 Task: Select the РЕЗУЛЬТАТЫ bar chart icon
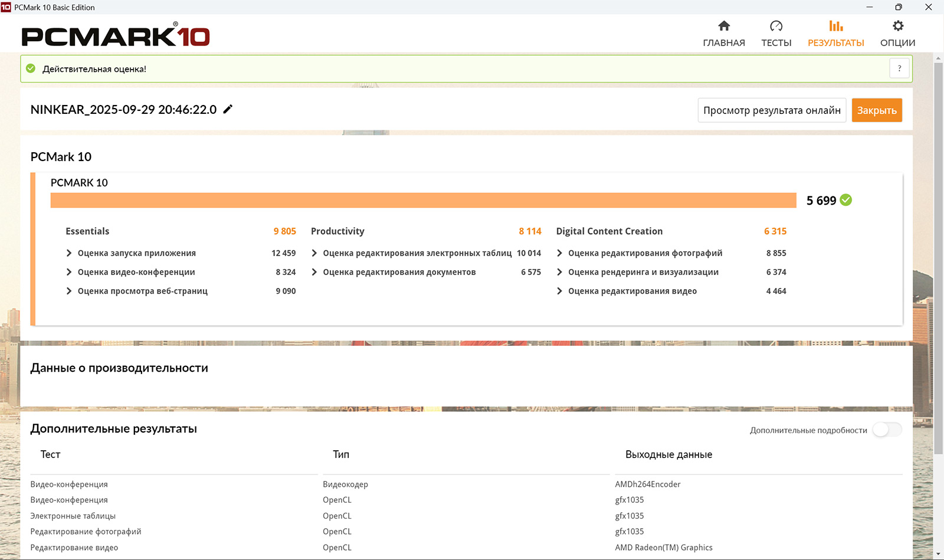tap(835, 26)
